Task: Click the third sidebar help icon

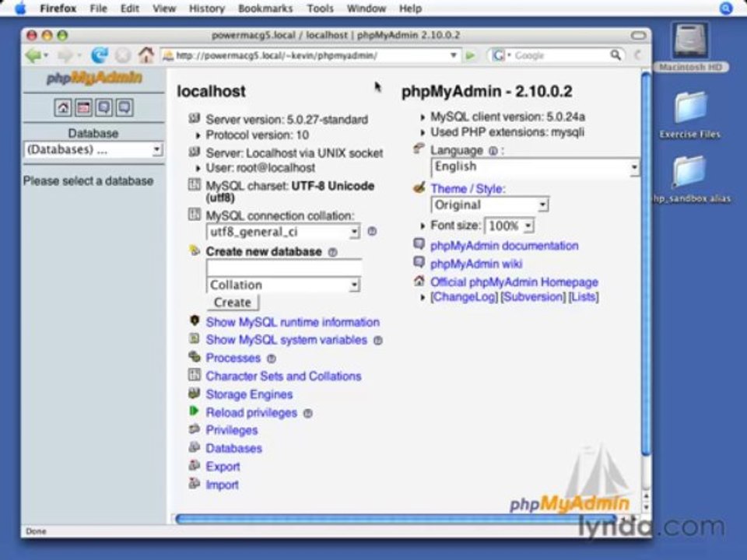Action: tap(103, 107)
